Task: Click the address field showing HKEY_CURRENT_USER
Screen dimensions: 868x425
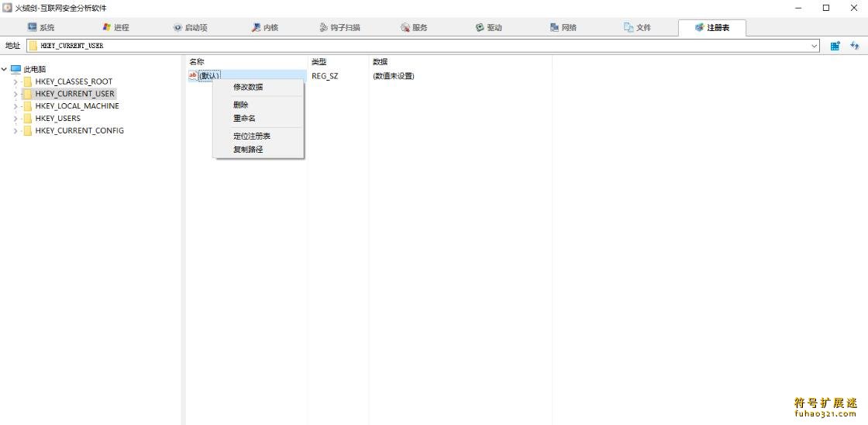Action: (x=423, y=46)
